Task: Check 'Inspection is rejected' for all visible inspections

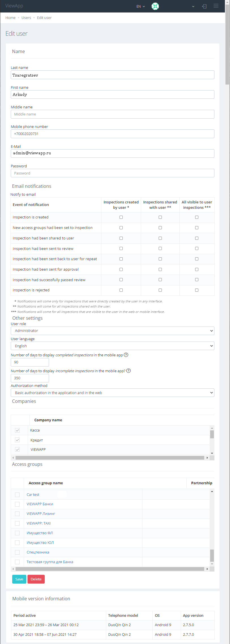Action: tap(197, 290)
